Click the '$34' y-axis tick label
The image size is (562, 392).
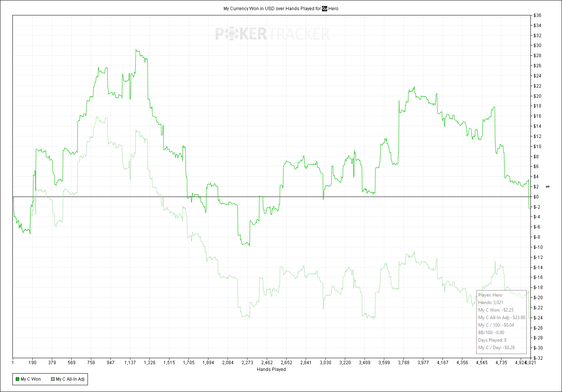[538, 26]
